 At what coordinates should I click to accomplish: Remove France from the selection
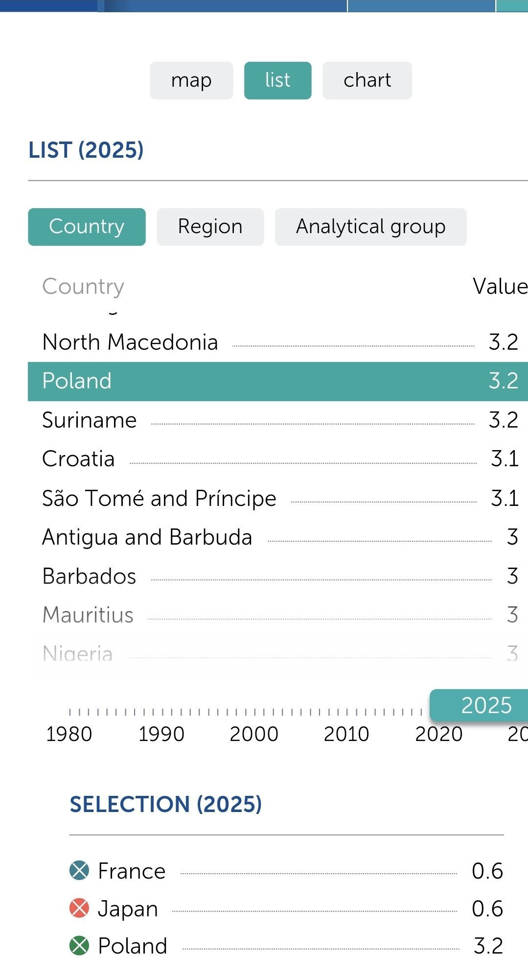pyautogui.click(x=79, y=870)
